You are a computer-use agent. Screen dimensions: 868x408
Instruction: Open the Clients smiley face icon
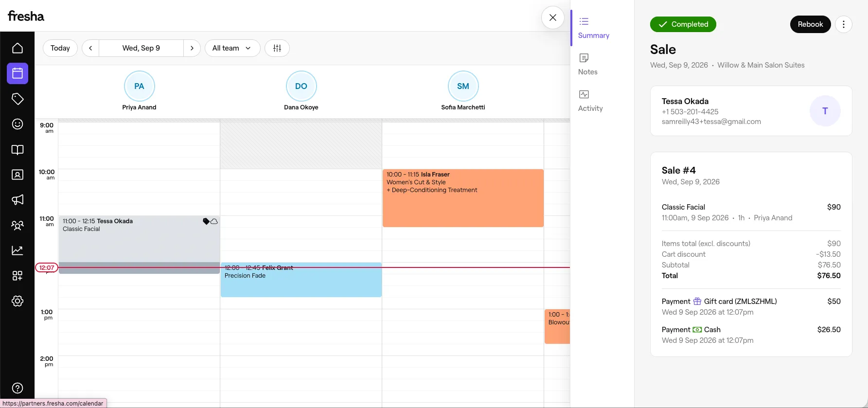tap(18, 124)
